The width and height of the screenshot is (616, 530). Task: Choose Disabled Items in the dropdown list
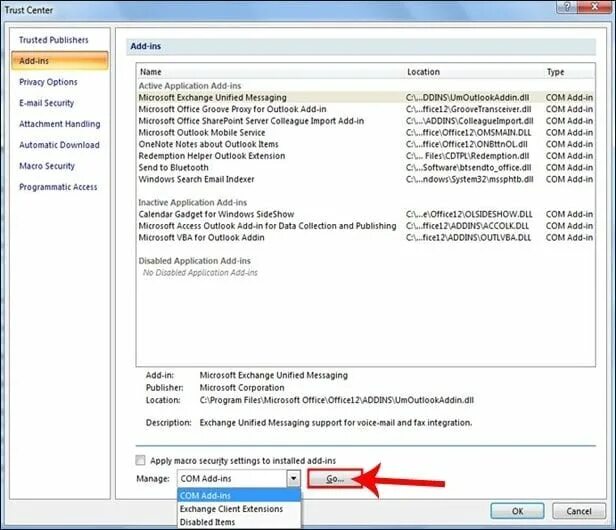click(239, 522)
